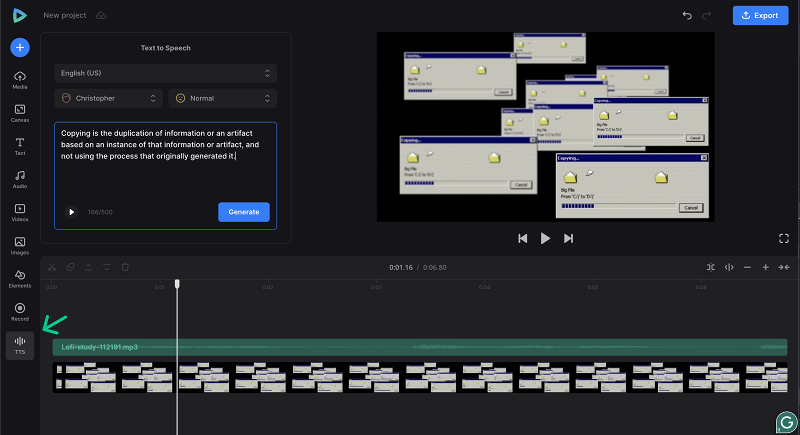The height and width of the screenshot is (435, 800).
Task: Select the Lofi-study-112191.mp3 audio track
Action: click(x=420, y=347)
